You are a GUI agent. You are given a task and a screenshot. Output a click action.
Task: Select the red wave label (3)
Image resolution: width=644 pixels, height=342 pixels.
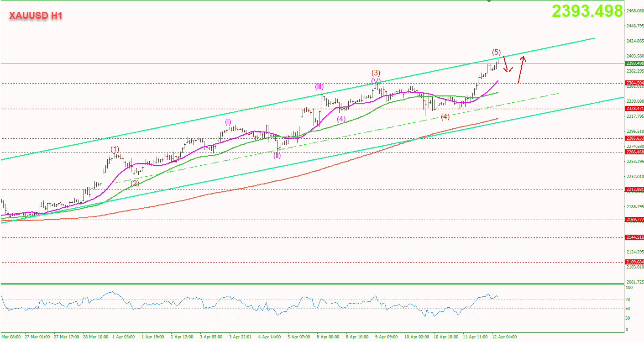click(376, 73)
